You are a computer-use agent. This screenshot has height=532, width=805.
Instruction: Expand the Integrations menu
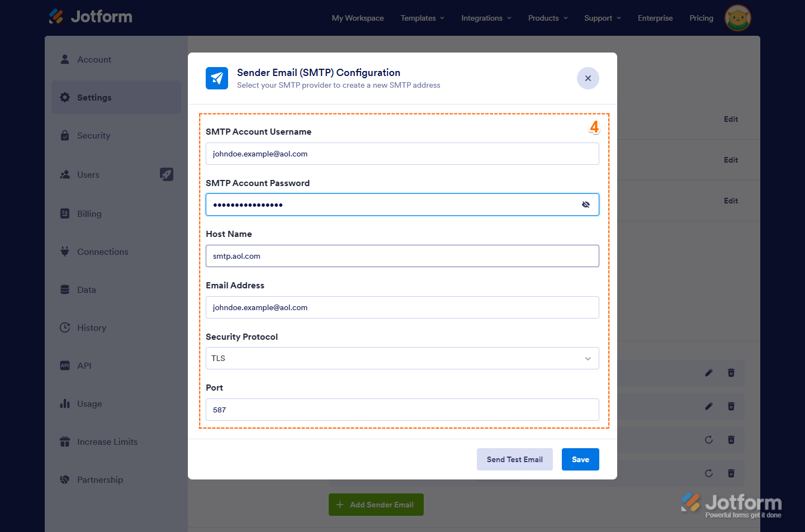[x=486, y=18]
